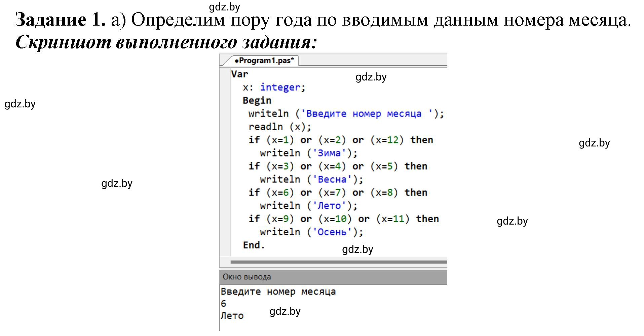The height and width of the screenshot is (336, 644).
Task: Click the 'Begin' keyword in the code
Action: 257,100
